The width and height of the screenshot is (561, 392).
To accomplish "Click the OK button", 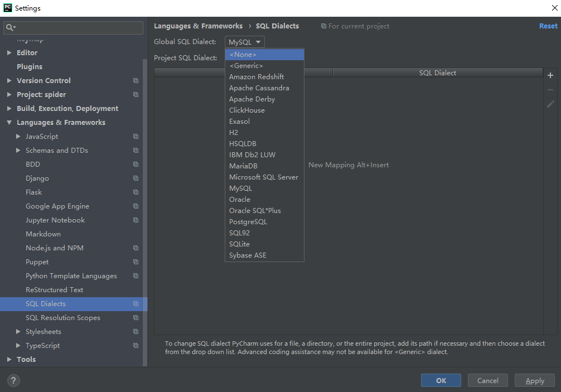I will (441, 380).
